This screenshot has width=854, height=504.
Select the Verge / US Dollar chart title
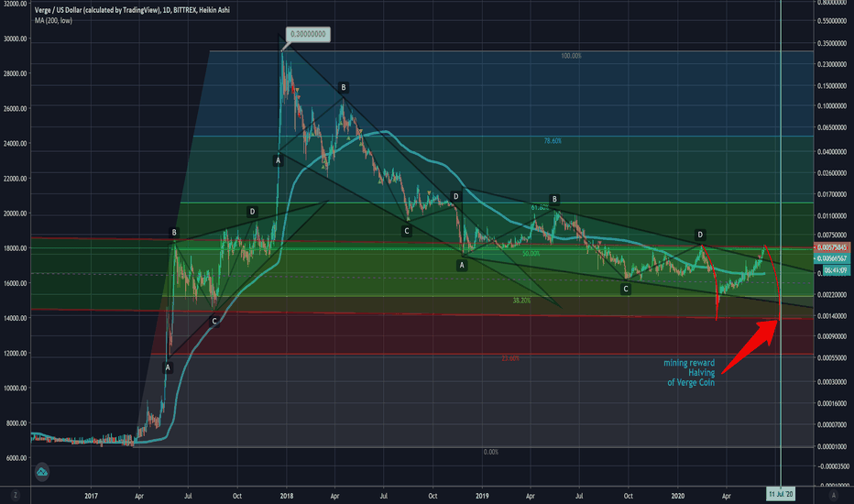[132, 10]
